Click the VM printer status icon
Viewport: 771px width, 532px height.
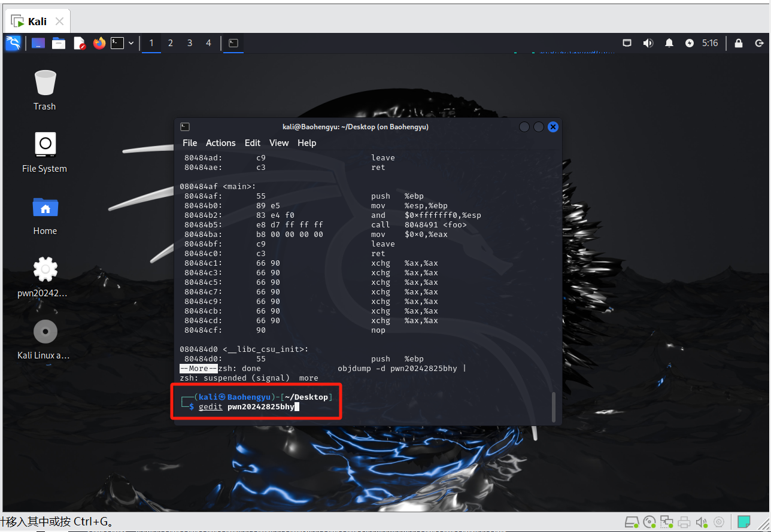coord(685,522)
